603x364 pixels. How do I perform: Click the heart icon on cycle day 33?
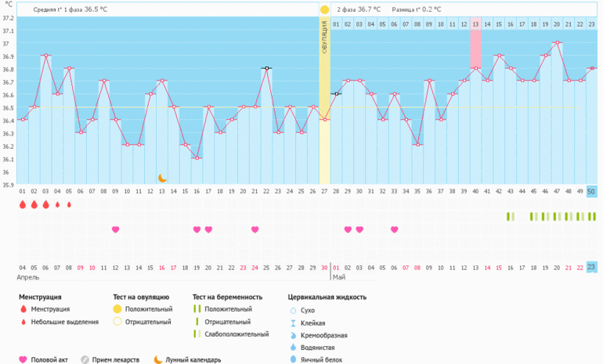394,229
